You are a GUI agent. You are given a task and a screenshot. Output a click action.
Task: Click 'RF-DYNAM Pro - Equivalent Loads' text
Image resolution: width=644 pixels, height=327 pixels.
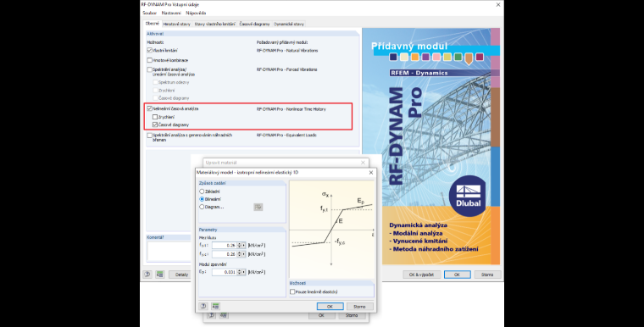point(286,136)
